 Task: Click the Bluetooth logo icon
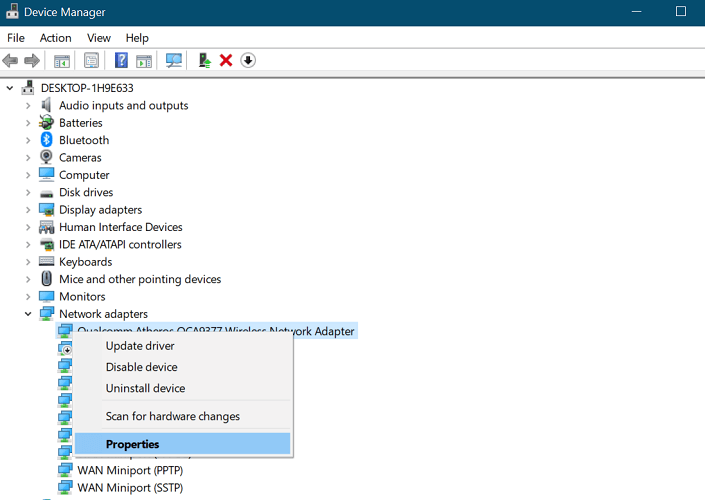pyautogui.click(x=46, y=140)
